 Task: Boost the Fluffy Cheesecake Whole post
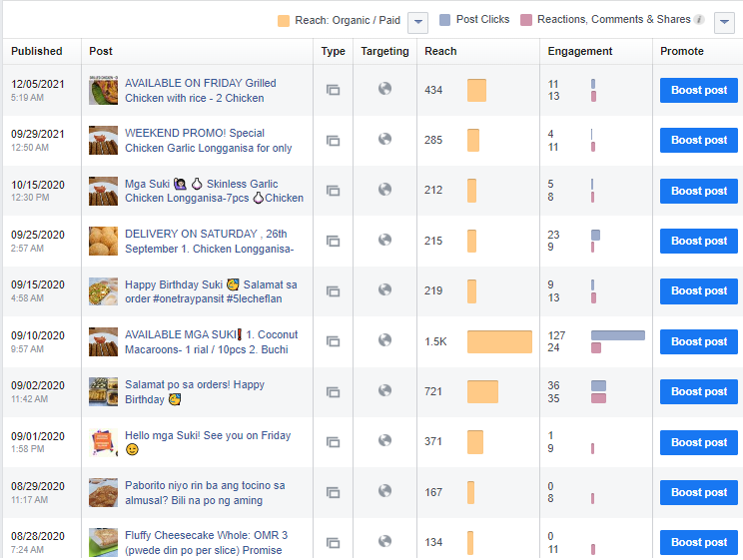tap(698, 542)
